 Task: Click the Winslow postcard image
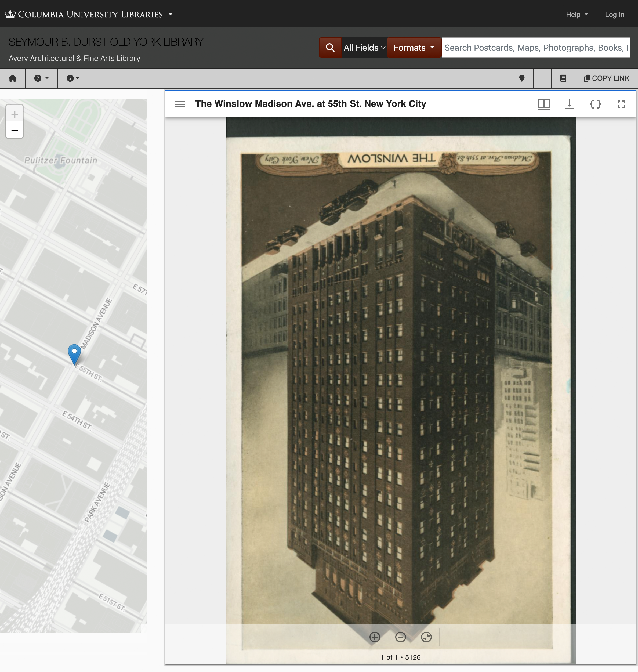401,391
